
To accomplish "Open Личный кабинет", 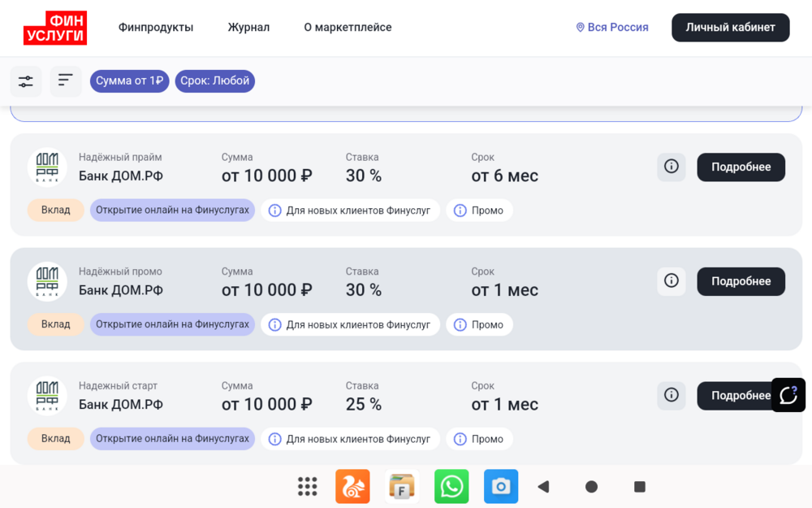I will pyautogui.click(x=730, y=28).
